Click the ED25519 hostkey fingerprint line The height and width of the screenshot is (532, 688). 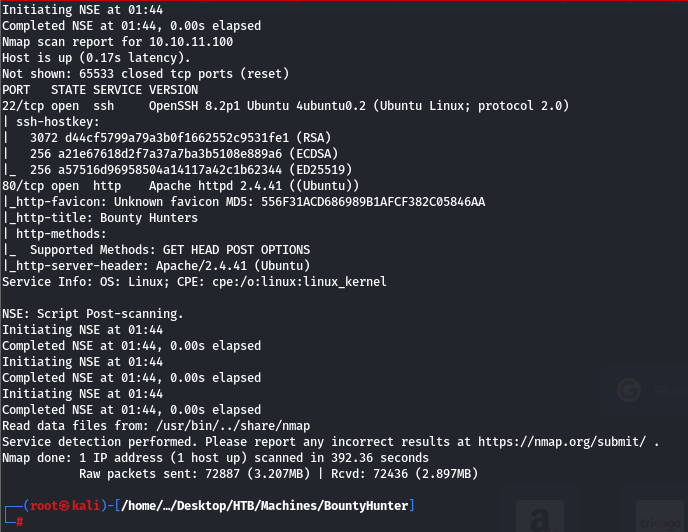pos(191,170)
